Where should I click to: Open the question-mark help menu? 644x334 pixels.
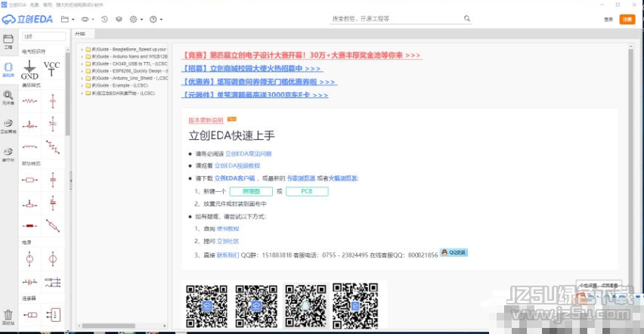pos(155,19)
